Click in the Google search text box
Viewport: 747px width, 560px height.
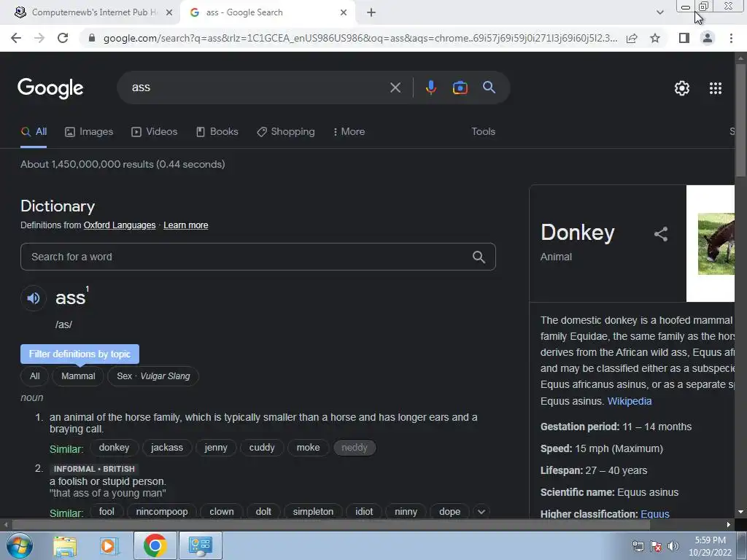258,87
